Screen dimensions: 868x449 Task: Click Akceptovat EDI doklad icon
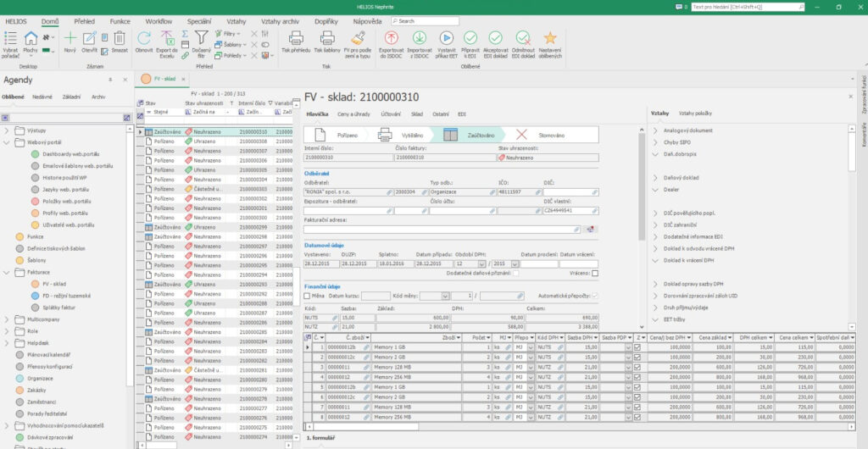(x=496, y=39)
